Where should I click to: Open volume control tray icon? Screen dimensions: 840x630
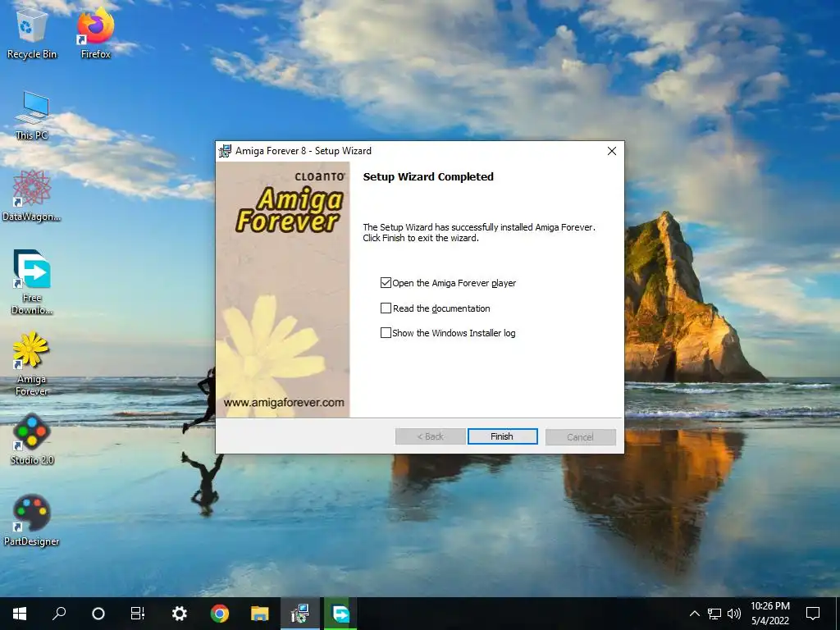[734, 614]
